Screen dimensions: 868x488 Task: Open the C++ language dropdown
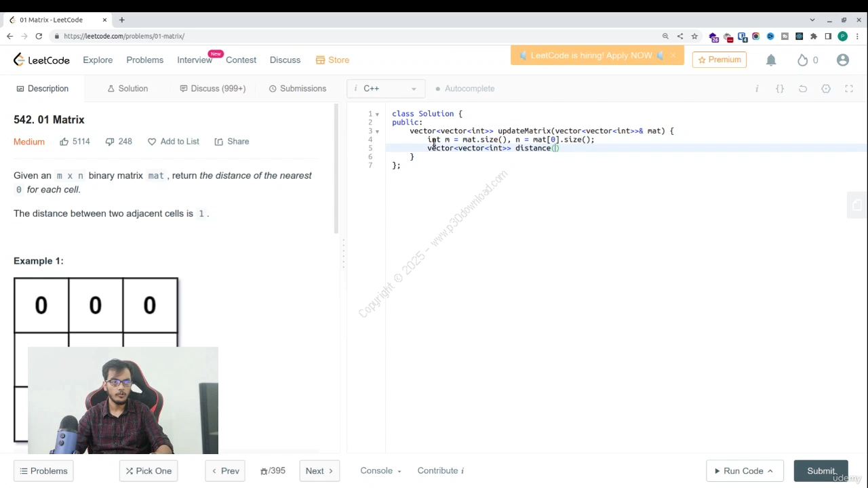386,89
